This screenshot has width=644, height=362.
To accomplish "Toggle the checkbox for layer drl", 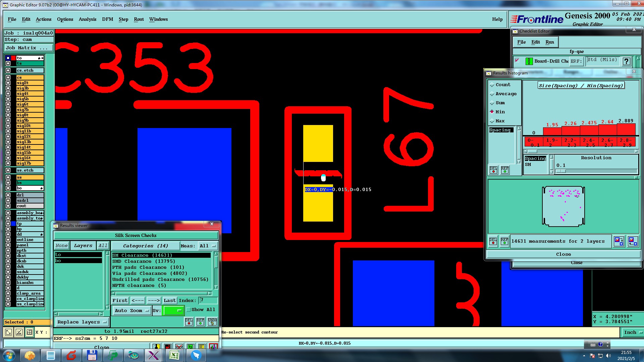I will pos(8,195).
